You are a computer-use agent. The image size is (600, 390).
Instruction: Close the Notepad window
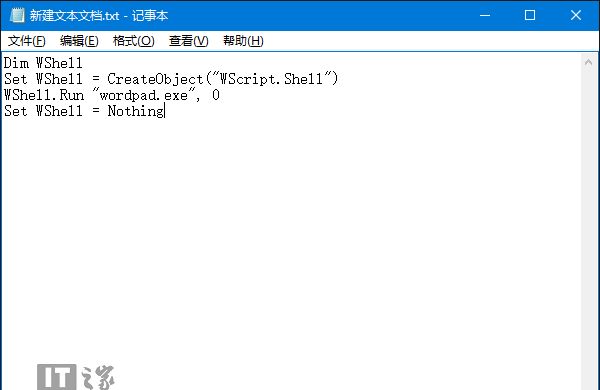[576, 15]
